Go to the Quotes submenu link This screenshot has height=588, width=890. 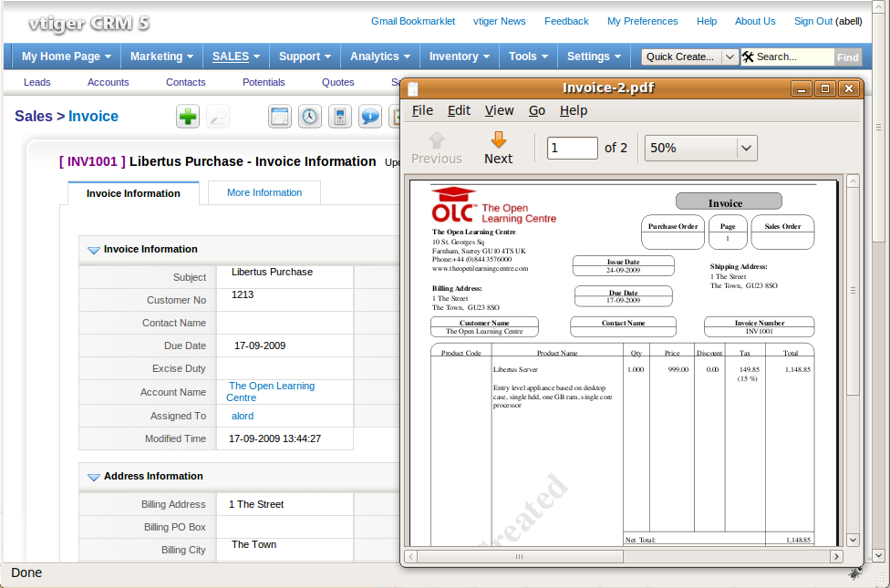tap(337, 82)
